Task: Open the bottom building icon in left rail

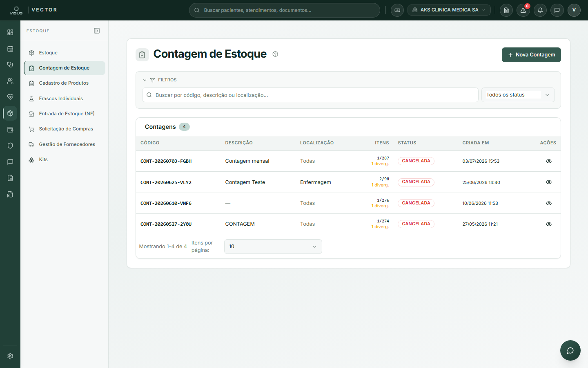Action: click(x=10, y=194)
